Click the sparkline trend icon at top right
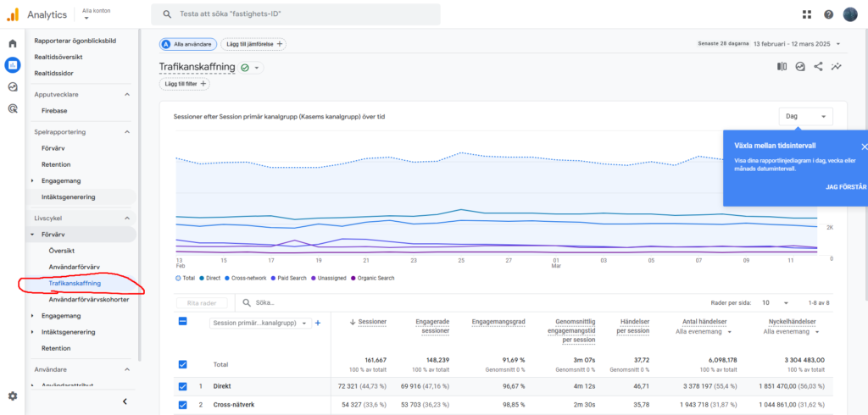 click(837, 66)
